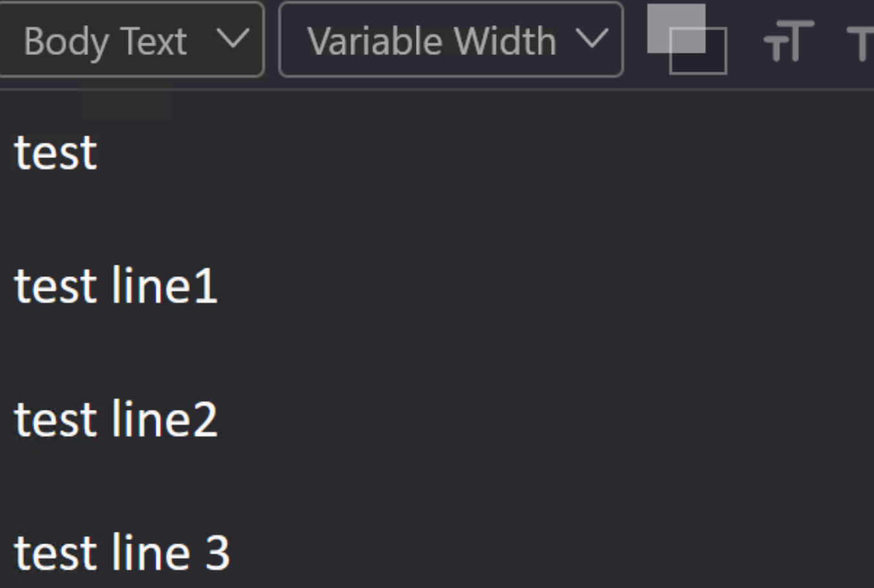874x588 pixels.
Task: Click the decrease font size icon
Action: 788,41
